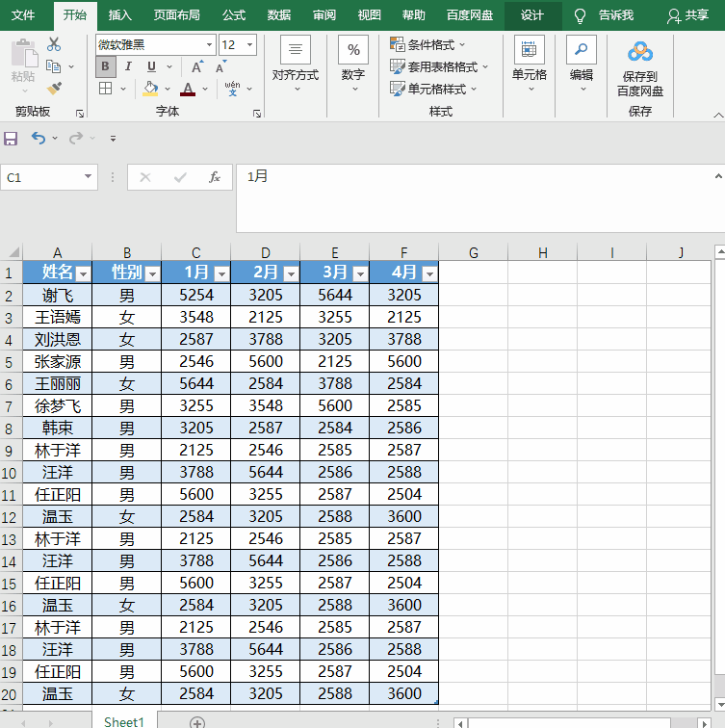This screenshot has width=725, height=728.
Task: Toggle Bold formatting button
Action: pyautogui.click(x=105, y=66)
